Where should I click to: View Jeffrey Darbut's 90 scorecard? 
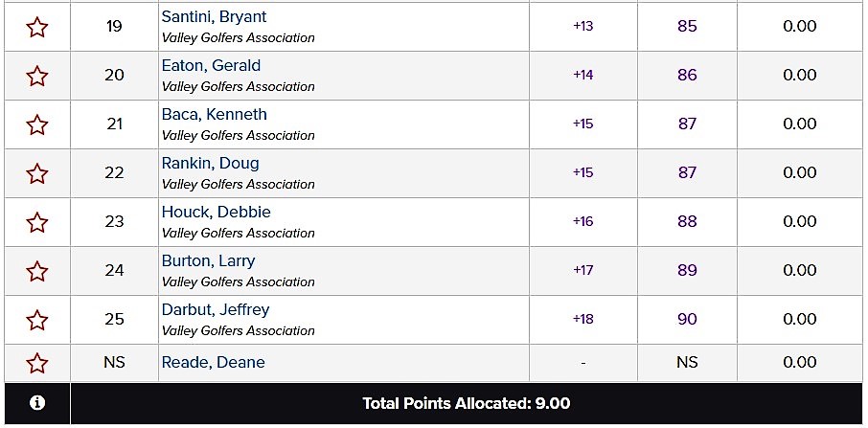687,319
